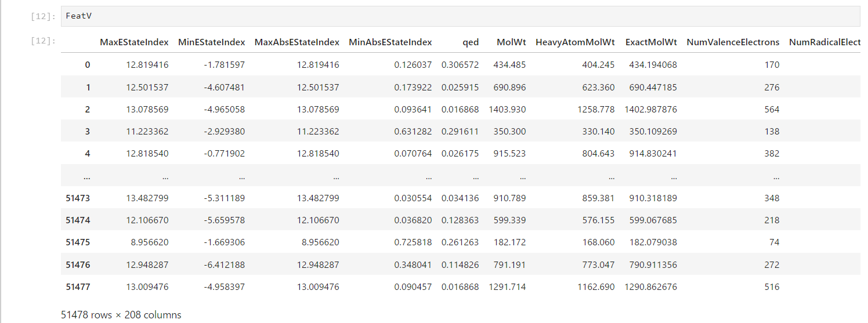Select the MolWt column header

(x=511, y=42)
